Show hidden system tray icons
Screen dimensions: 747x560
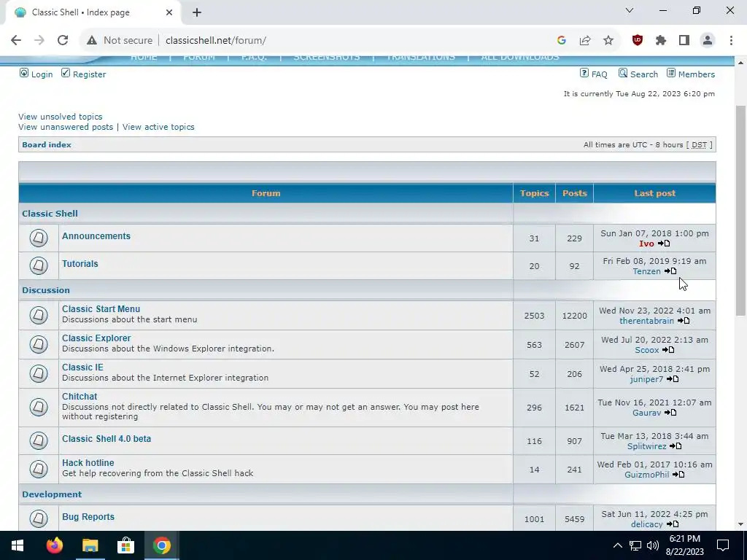617,545
